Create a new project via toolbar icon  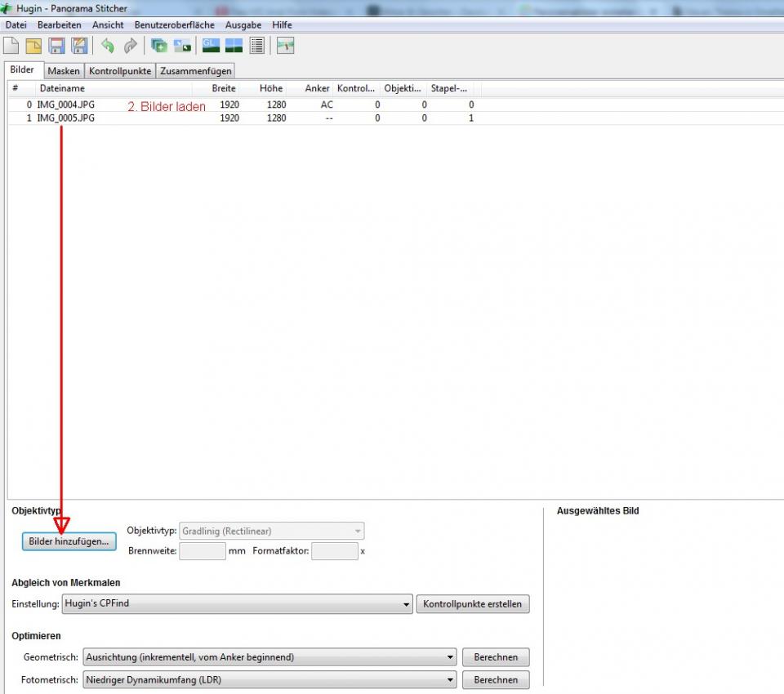click(11, 47)
